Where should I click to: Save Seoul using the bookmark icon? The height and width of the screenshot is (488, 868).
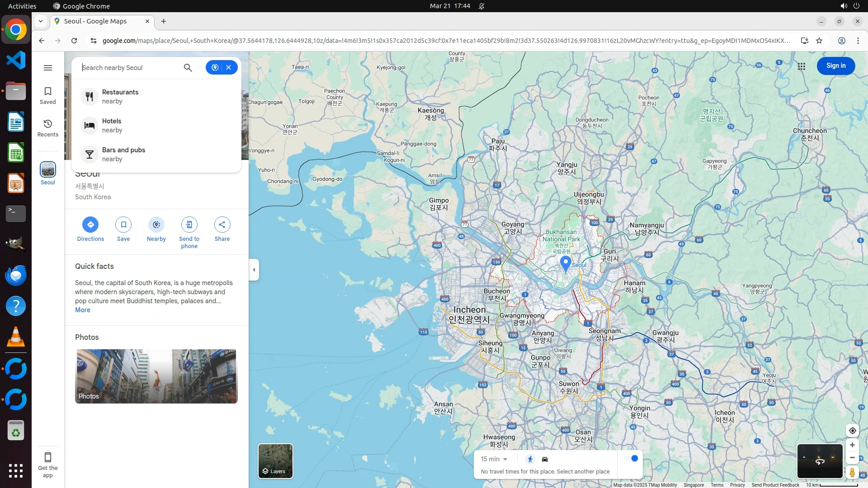pos(123,225)
